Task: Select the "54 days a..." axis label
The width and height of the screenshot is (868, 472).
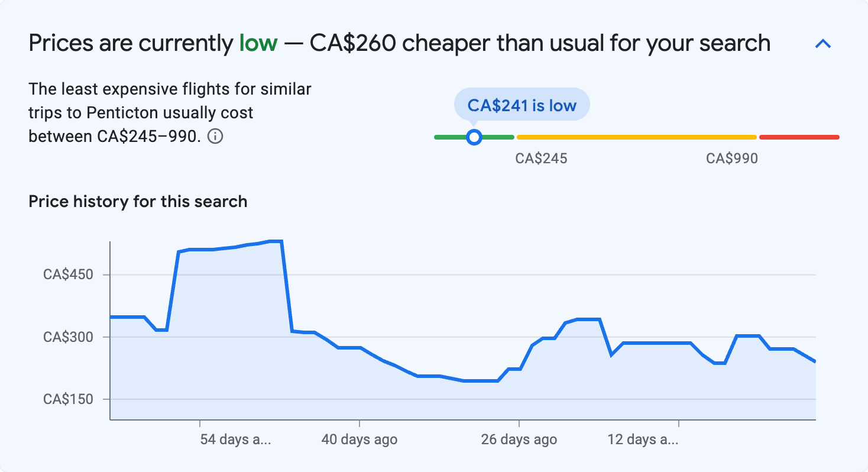Action: coord(235,439)
